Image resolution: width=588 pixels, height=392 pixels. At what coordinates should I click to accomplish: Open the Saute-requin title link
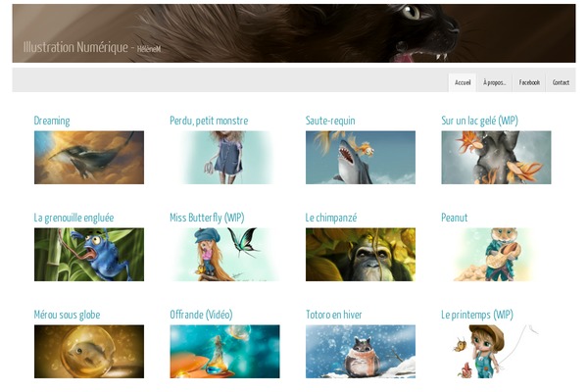coord(330,121)
